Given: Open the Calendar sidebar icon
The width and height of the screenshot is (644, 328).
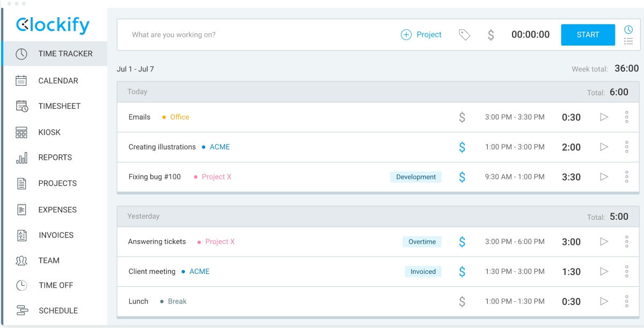Looking at the screenshot, I should pyautogui.click(x=21, y=81).
